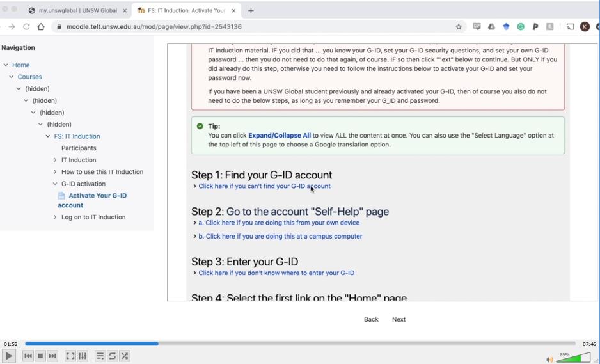Expand Log on to IT Induction

coord(55,217)
